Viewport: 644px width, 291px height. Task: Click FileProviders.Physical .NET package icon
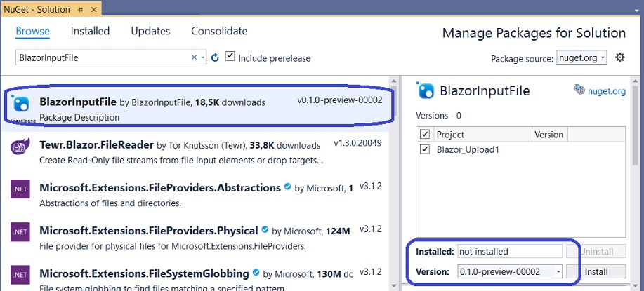tap(20, 232)
